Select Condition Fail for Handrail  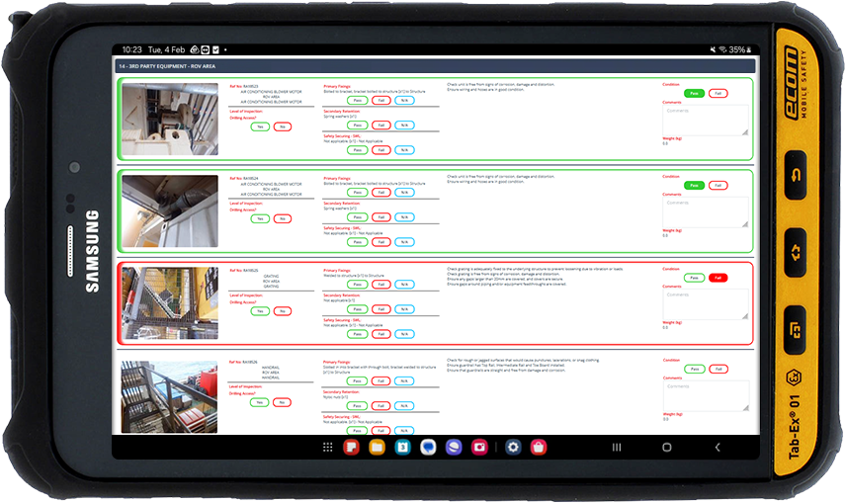719,369
